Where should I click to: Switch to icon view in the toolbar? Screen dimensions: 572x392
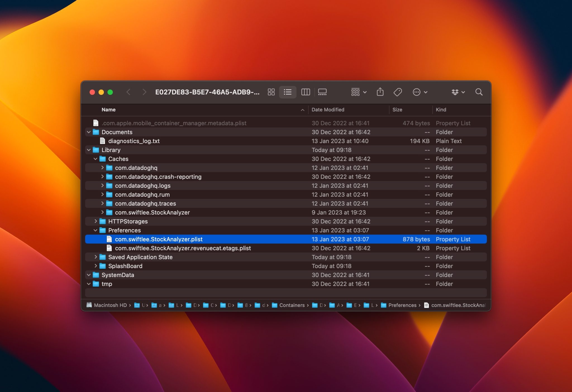pos(271,92)
